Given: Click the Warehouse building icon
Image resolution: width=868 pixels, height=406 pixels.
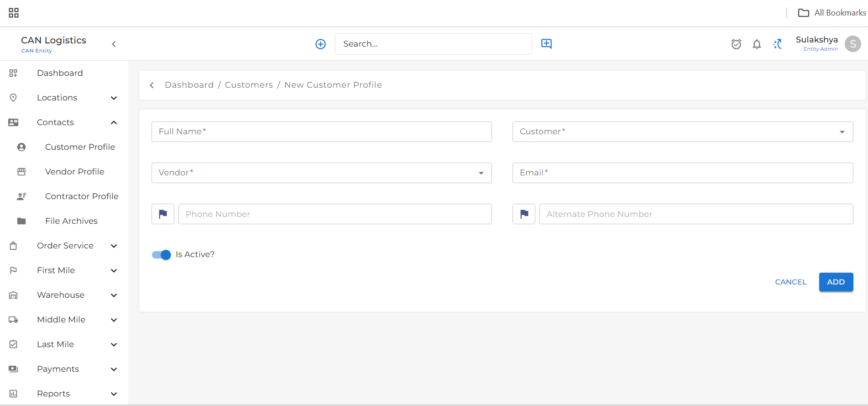Looking at the screenshot, I should coord(13,295).
